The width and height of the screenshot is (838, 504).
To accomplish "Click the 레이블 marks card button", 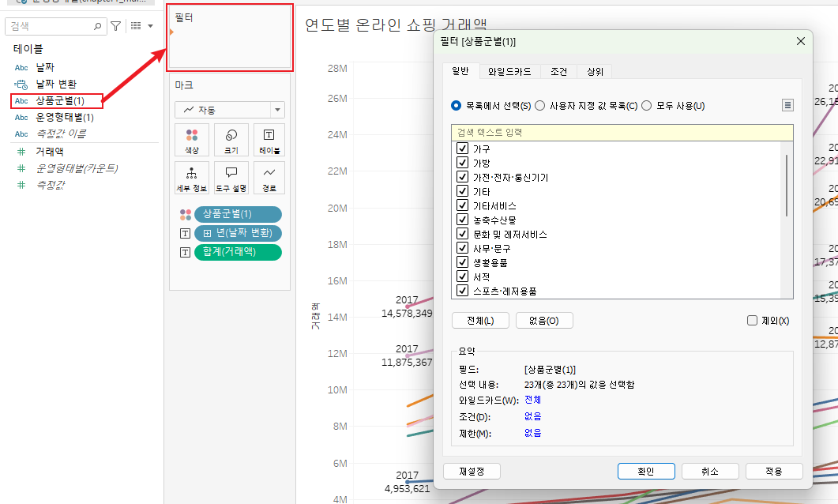I will (x=269, y=140).
